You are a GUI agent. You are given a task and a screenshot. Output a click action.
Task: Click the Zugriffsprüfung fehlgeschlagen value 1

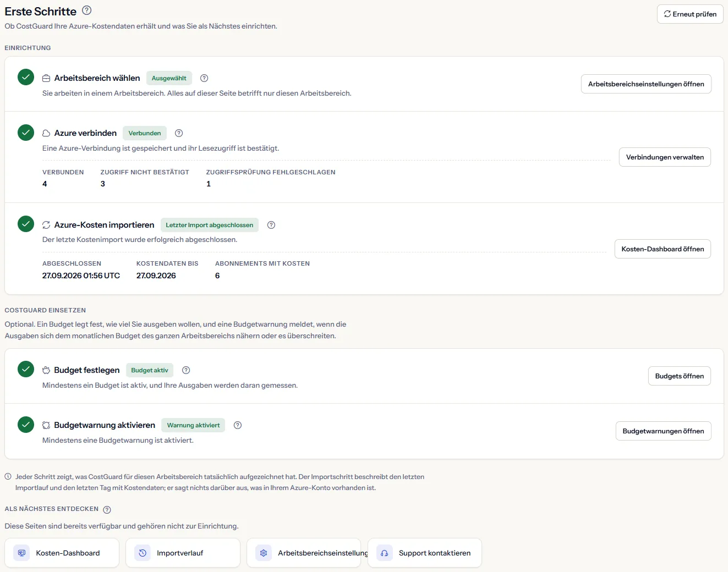pos(209,184)
